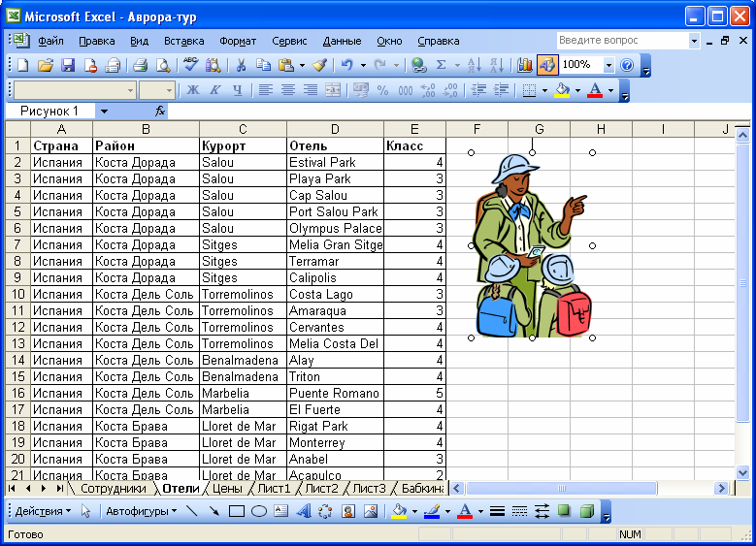Toggle the Drawing toolbar button

coord(547,65)
